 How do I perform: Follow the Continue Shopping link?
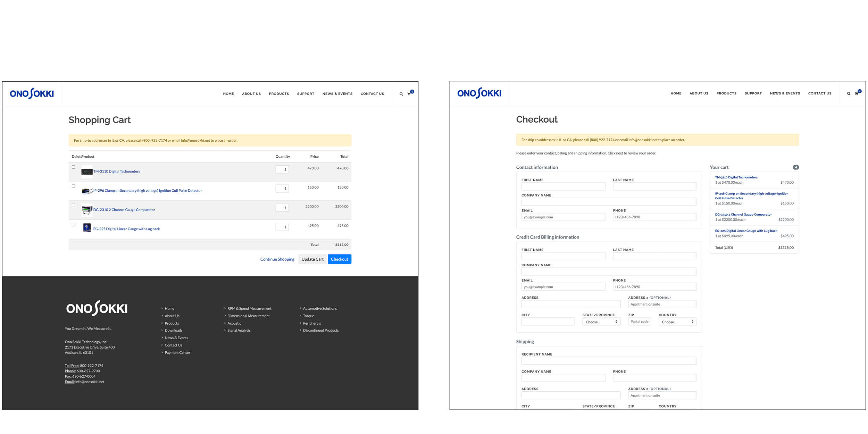277,259
